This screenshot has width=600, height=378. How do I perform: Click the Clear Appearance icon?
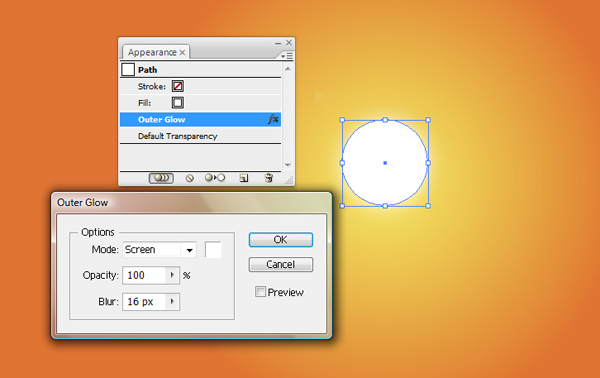[189, 178]
